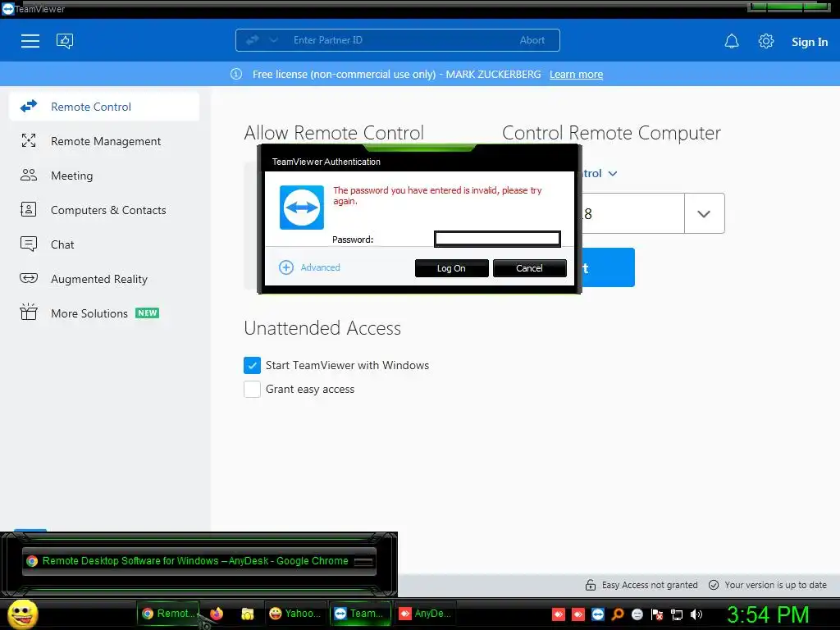The height and width of the screenshot is (630, 840).
Task: Click the Augmented Reality headset icon
Action: (x=29, y=277)
